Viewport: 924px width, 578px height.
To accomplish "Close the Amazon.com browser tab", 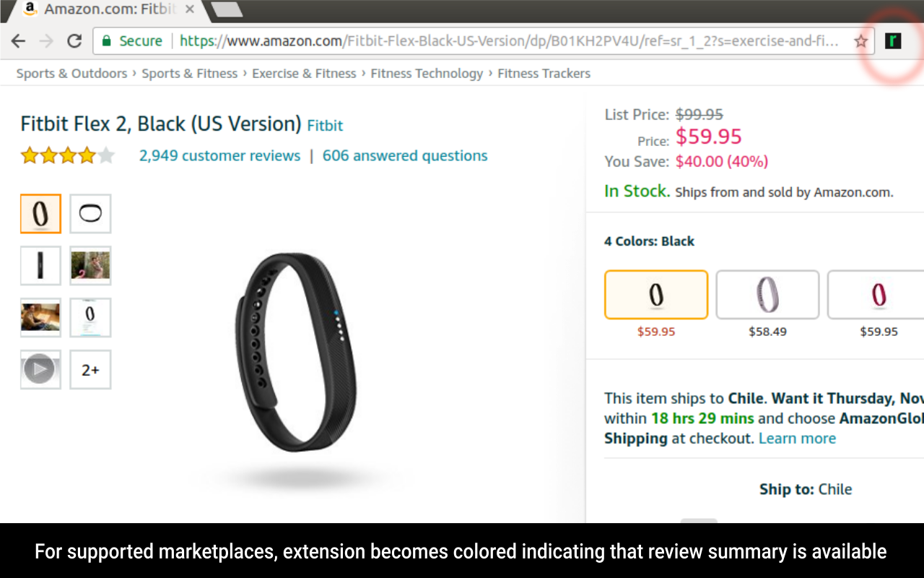I will pos(190,10).
